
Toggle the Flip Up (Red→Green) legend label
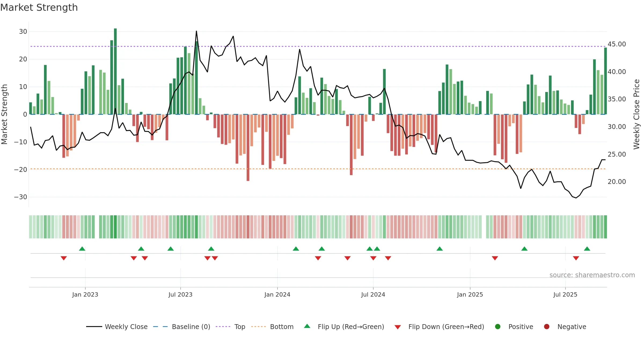351,327
